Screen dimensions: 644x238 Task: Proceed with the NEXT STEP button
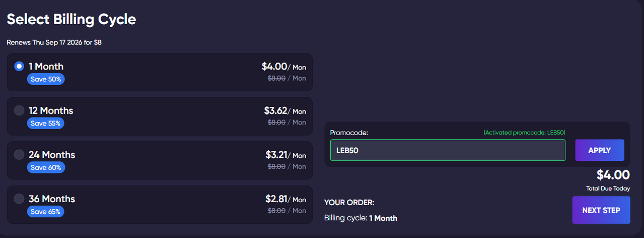click(601, 210)
